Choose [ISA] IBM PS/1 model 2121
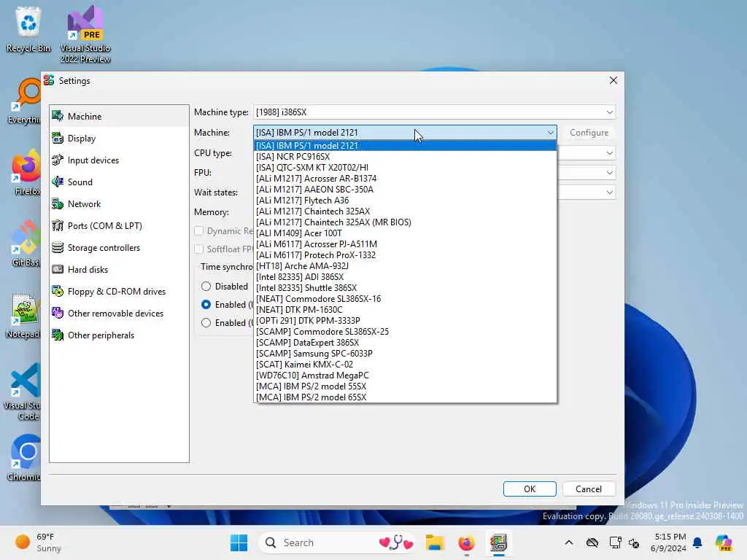Viewport: 747px width, 560px height. coord(405,146)
